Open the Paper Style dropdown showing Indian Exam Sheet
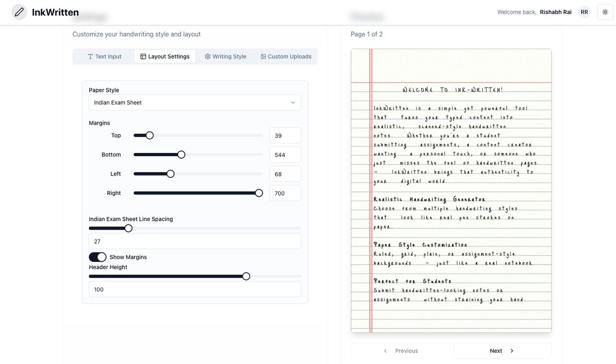The image size is (616, 364). point(195,103)
